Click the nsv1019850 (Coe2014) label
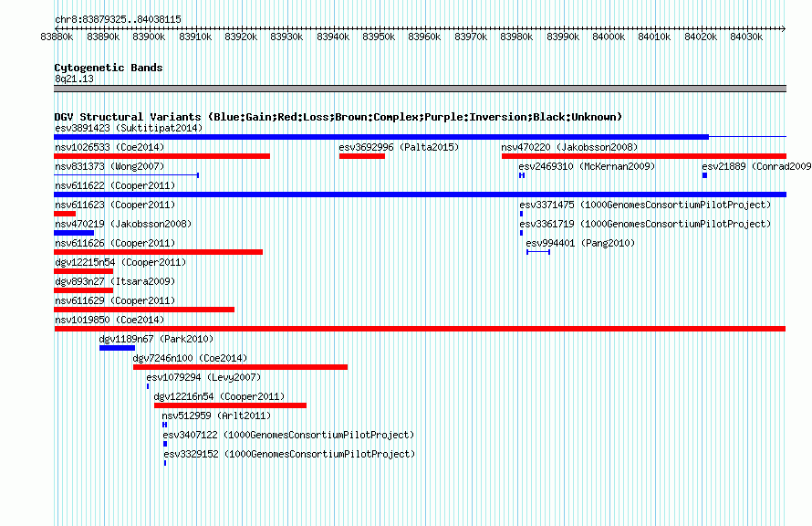 (x=109, y=320)
